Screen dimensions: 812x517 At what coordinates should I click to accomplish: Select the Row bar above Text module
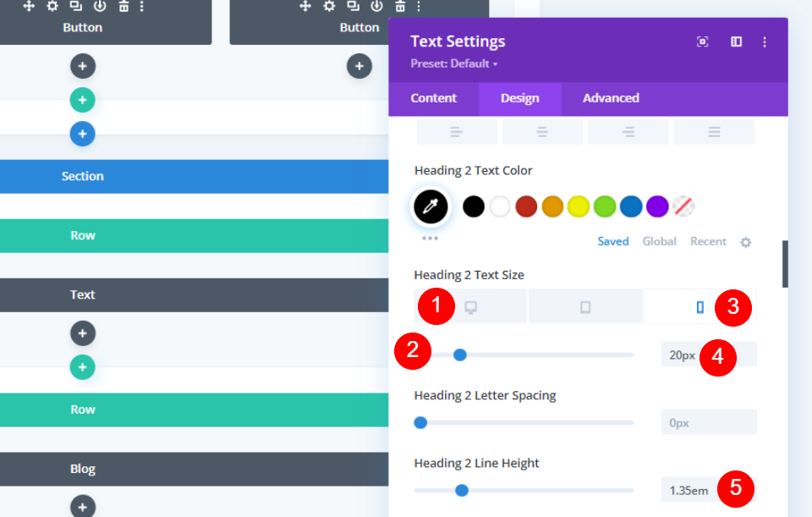coord(195,236)
